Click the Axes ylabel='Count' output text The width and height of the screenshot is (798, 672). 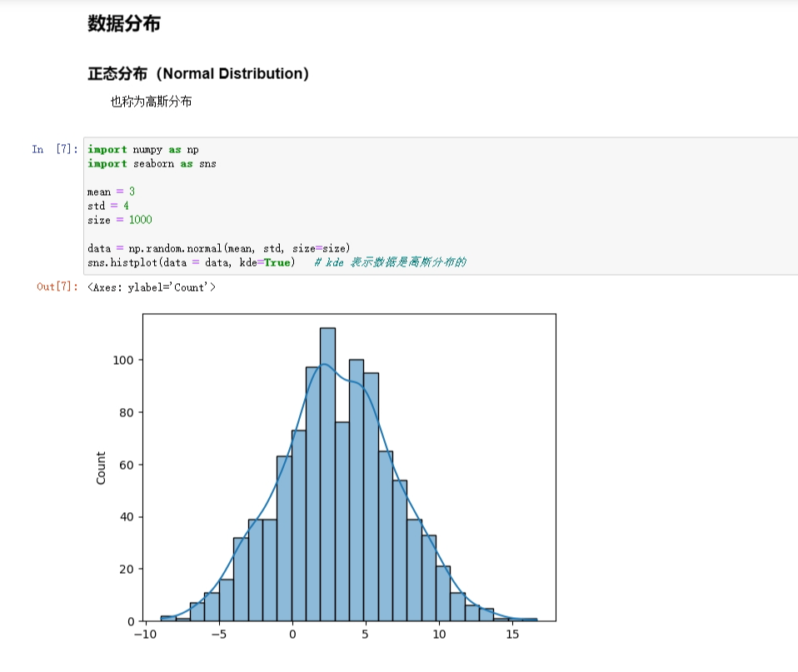(x=152, y=287)
